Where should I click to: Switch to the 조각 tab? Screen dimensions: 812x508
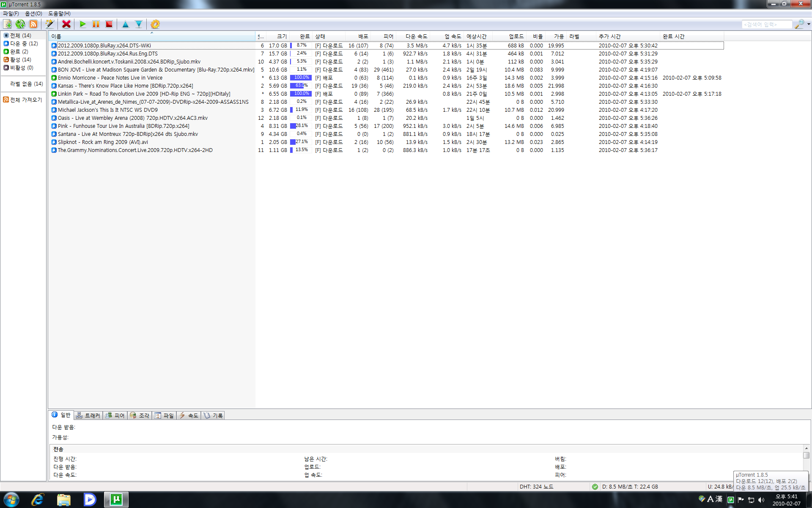click(x=140, y=416)
